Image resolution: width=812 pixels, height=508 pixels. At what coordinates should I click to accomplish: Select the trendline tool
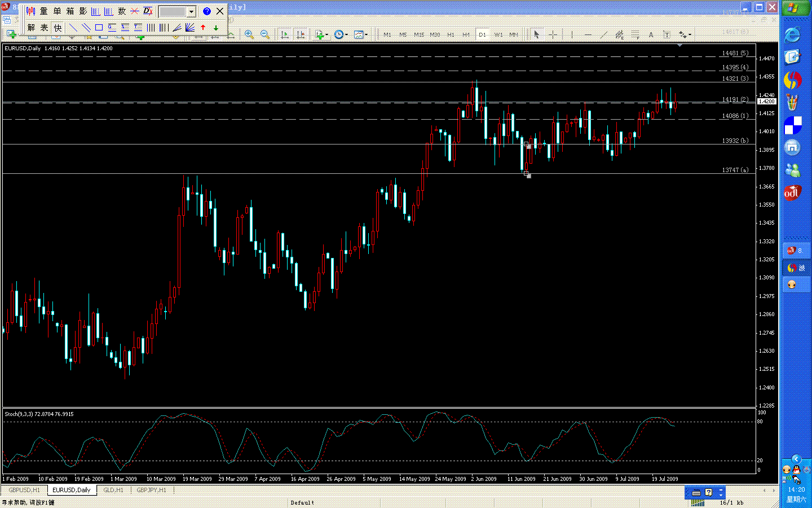point(604,34)
